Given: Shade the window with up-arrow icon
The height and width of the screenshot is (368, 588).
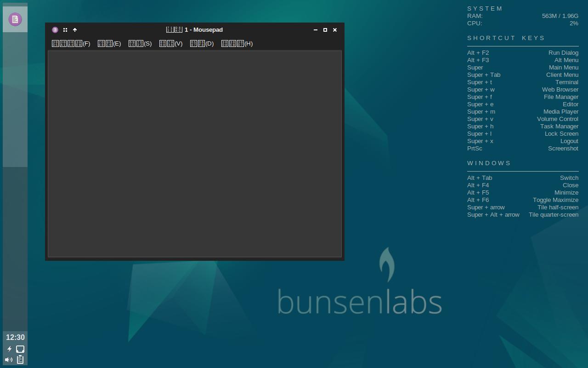Looking at the screenshot, I should click(75, 30).
